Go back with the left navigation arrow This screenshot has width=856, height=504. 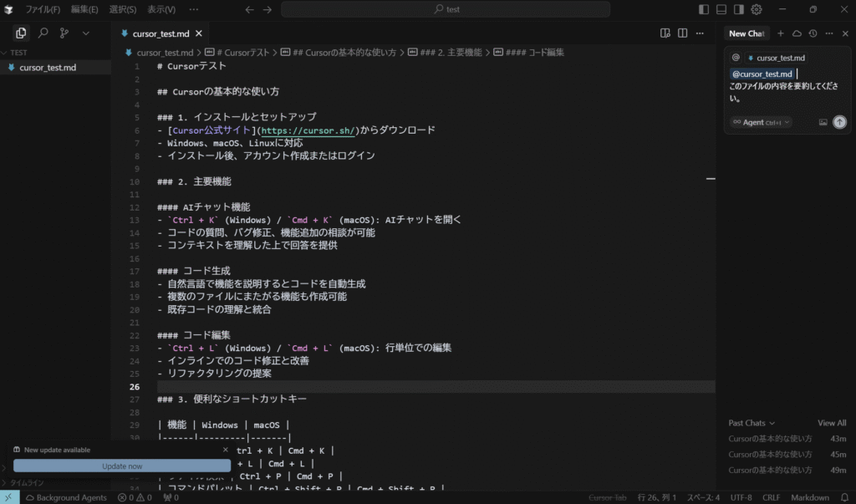click(249, 9)
